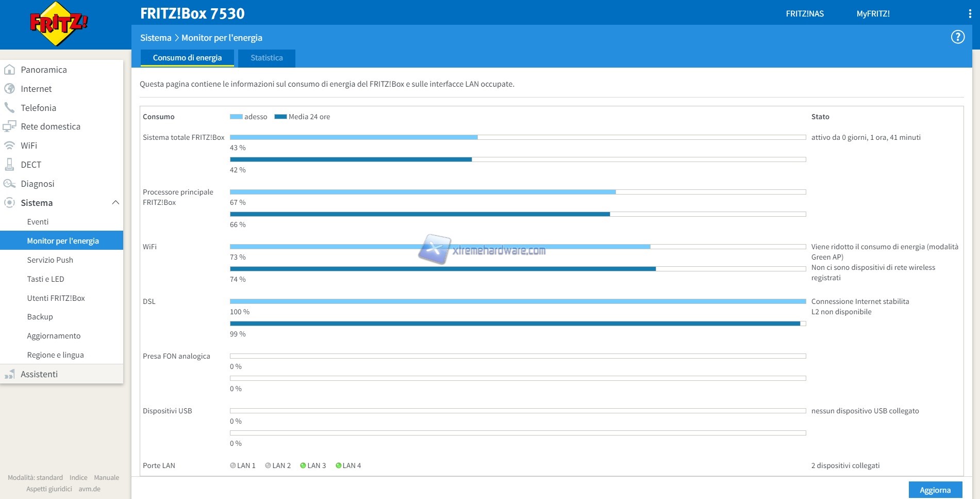Screen dimensions: 980x499
Task: Click the DECT handset icon
Action: [x=9, y=165]
